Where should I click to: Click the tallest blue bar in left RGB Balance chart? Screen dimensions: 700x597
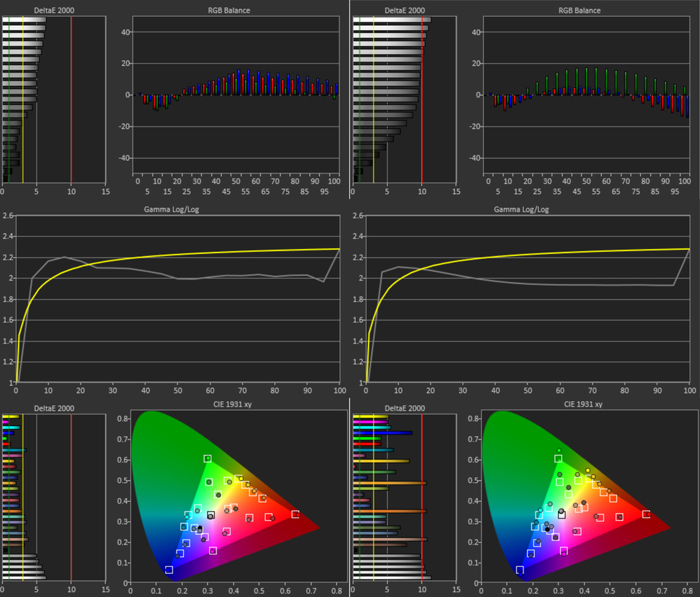pos(239,78)
